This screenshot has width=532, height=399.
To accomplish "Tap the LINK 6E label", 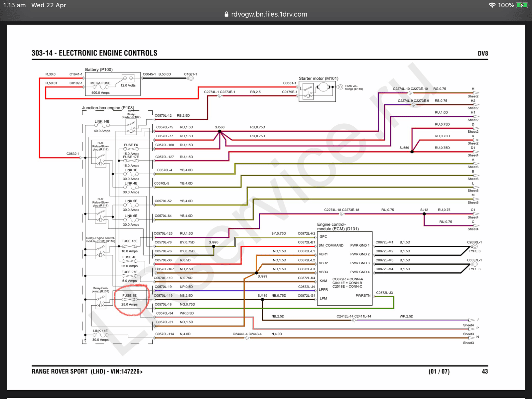I will (x=131, y=216).
